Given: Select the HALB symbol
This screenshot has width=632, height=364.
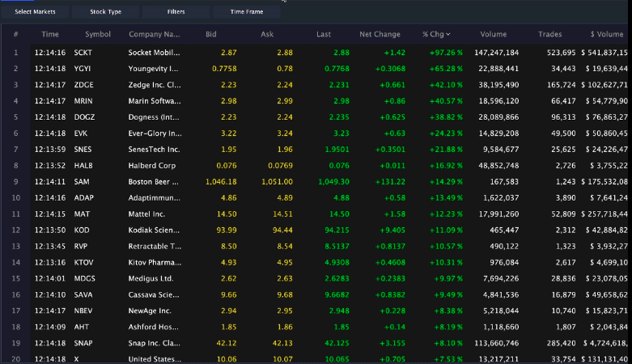Looking at the screenshot, I should (83, 165).
